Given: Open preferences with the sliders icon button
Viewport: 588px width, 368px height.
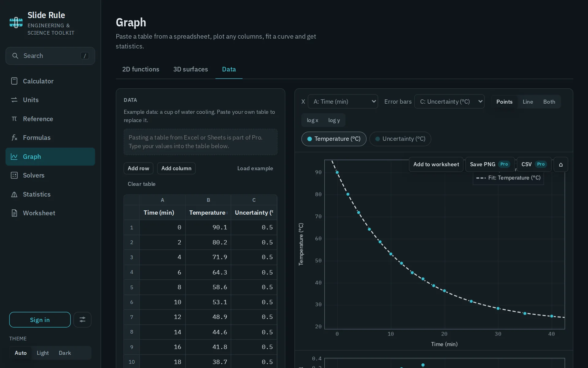Looking at the screenshot, I should click(82, 320).
